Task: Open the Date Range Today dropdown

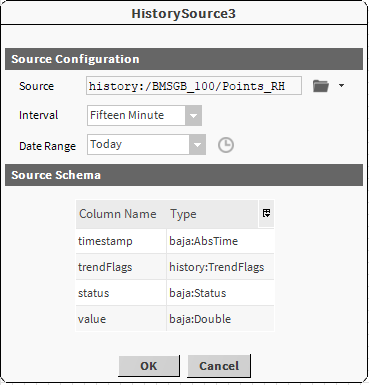Action: tap(146, 144)
